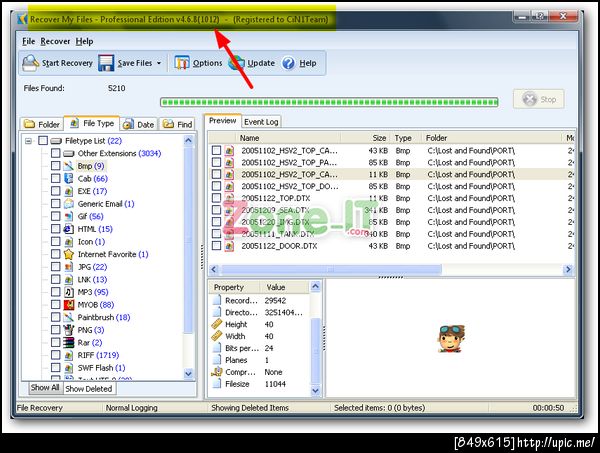Screen dimensions: 600x453
Task: Click the Bmp file type icon
Action: [x=68, y=166]
